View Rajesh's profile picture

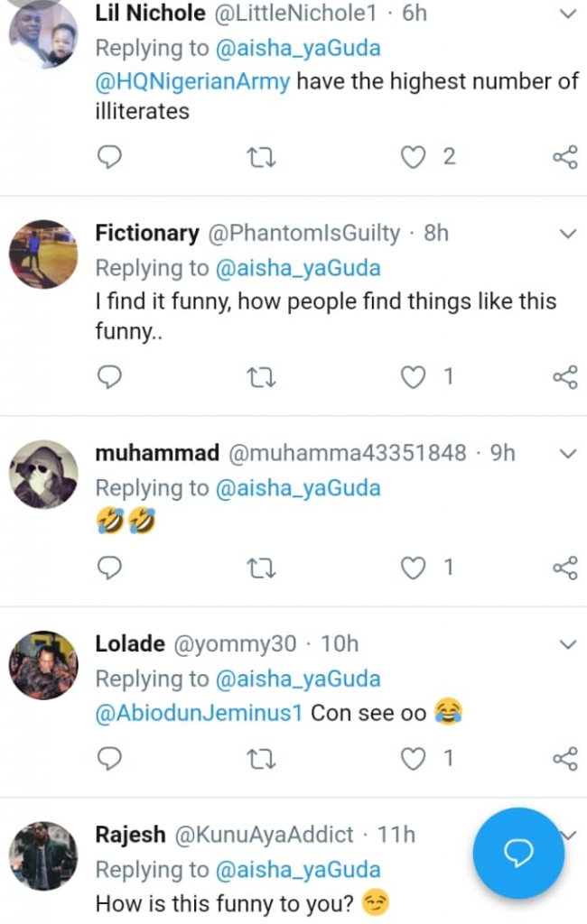click(42, 855)
